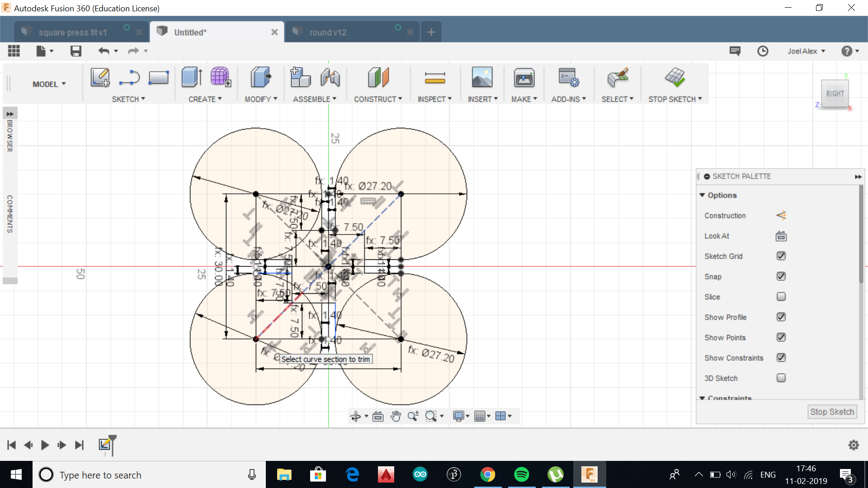Open the job status clock icon

click(763, 51)
